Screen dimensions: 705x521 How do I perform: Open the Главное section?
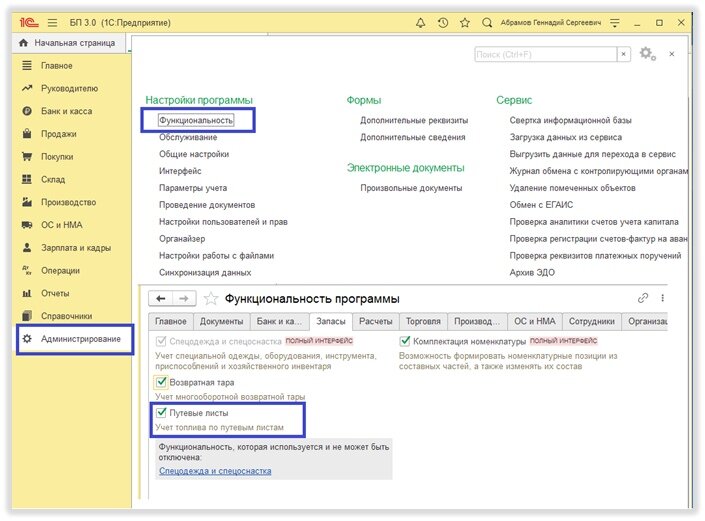[57, 66]
